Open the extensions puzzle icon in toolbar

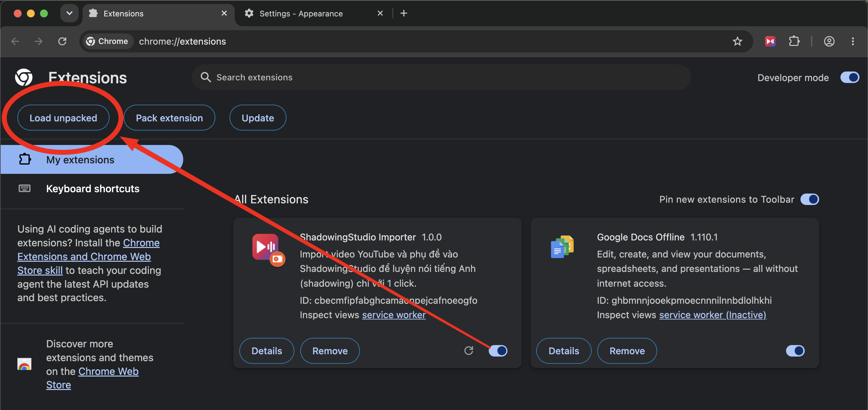tap(794, 41)
